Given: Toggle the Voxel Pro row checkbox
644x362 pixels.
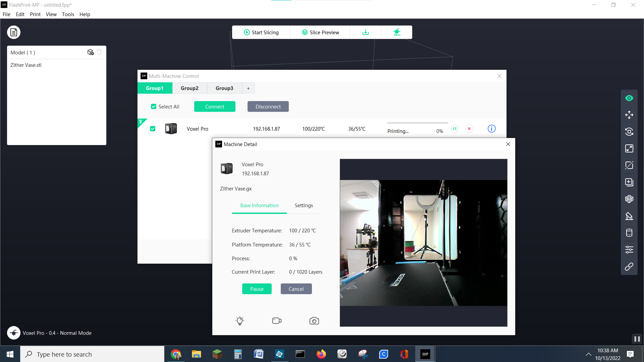Looking at the screenshot, I should 153,129.
